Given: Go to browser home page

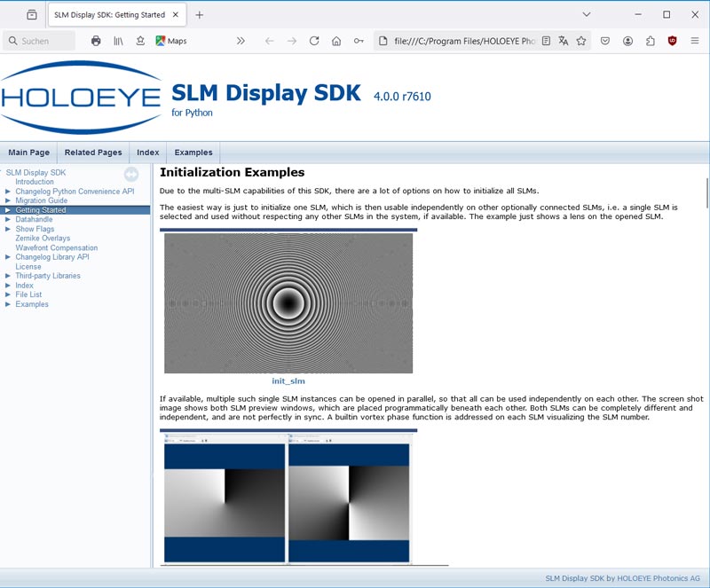Looking at the screenshot, I should pyautogui.click(x=336, y=41).
